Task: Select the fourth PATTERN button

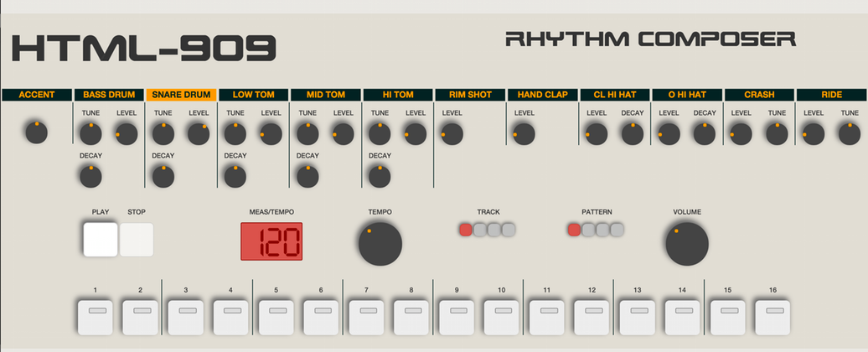Action: coord(617,229)
